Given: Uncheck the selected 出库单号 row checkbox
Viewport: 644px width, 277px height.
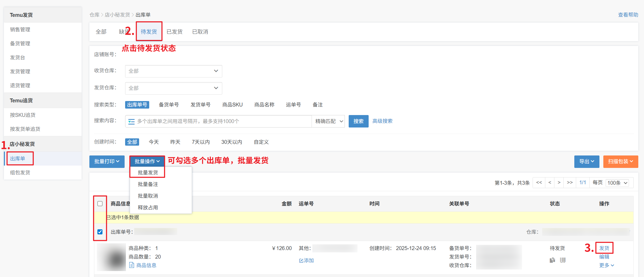Looking at the screenshot, I should (x=100, y=232).
